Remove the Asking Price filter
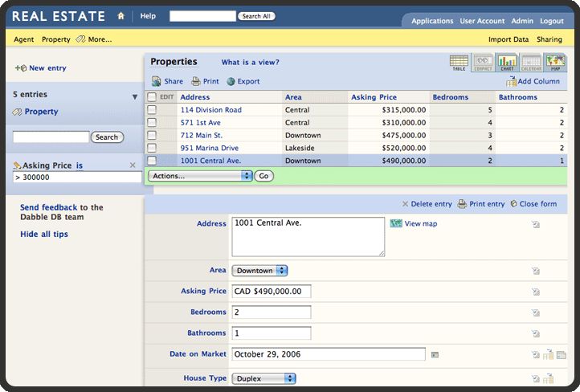The height and width of the screenshot is (392, 580). (133, 165)
